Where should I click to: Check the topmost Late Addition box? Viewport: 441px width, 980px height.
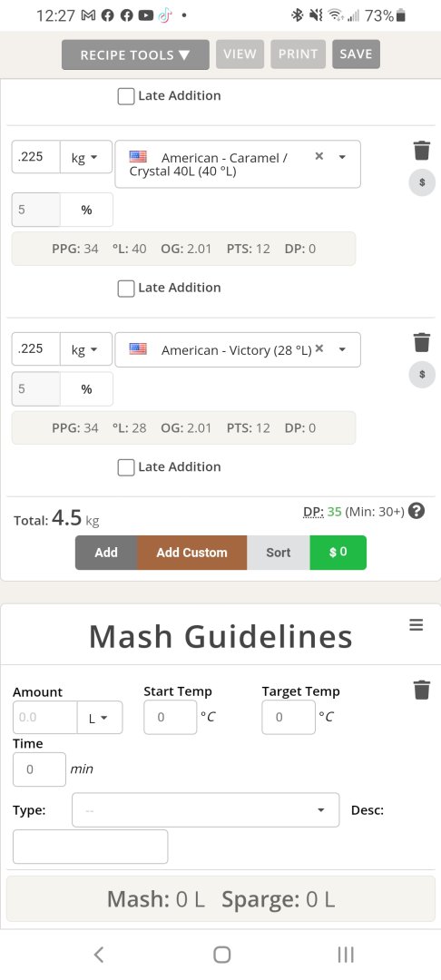click(126, 96)
